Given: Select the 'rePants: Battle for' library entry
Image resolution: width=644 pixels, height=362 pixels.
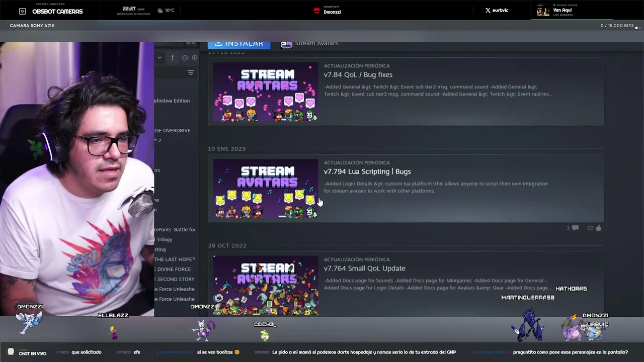Looking at the screenshot, I should (x=175, y=229).
